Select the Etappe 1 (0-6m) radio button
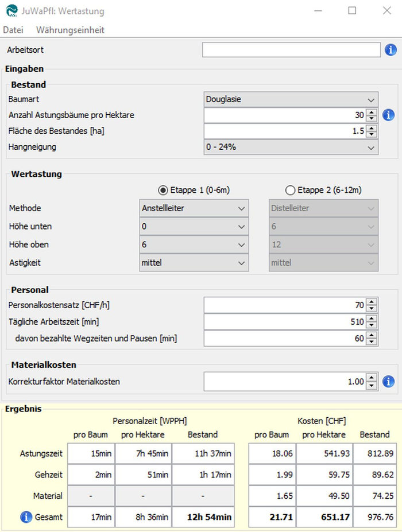 pos(163,190)
